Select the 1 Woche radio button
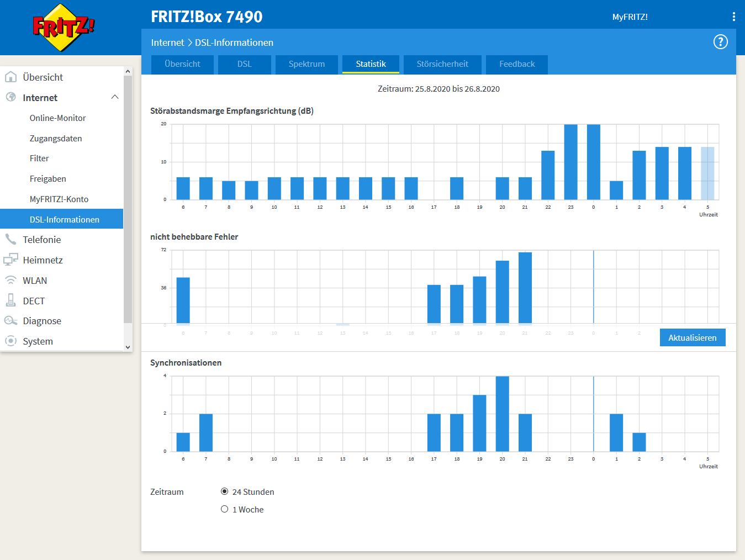Viewport: 745px width, 560px height. click(x=225, y=509)
